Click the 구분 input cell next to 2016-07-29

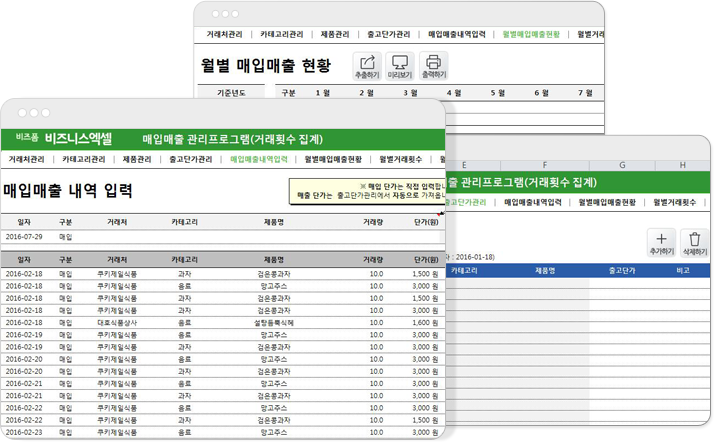(66, 237)
